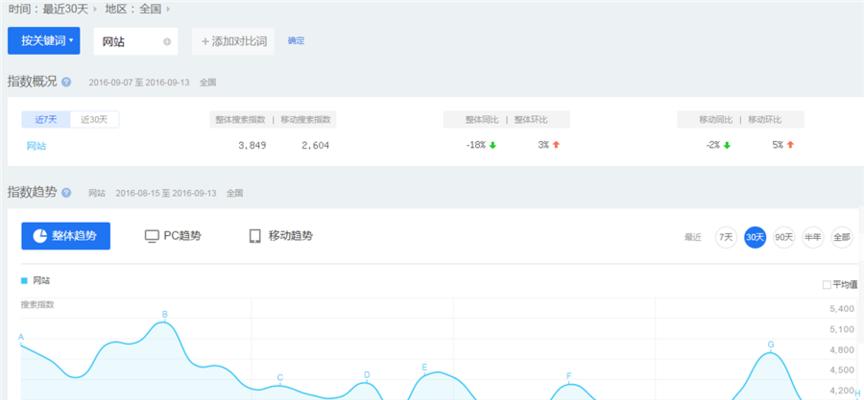The image size is (864, 400).
Task: Click the monitor icon for PC趋势
Action: tap(152, 236)
